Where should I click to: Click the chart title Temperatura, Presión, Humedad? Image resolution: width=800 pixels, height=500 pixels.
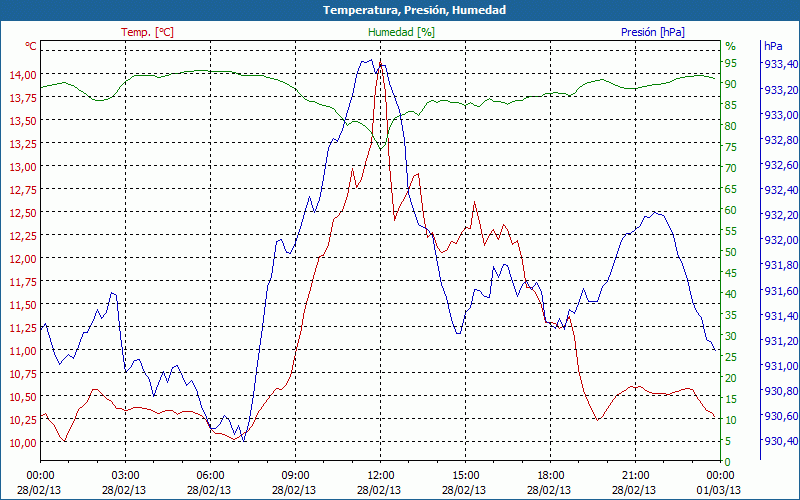[x=414, y=10]
